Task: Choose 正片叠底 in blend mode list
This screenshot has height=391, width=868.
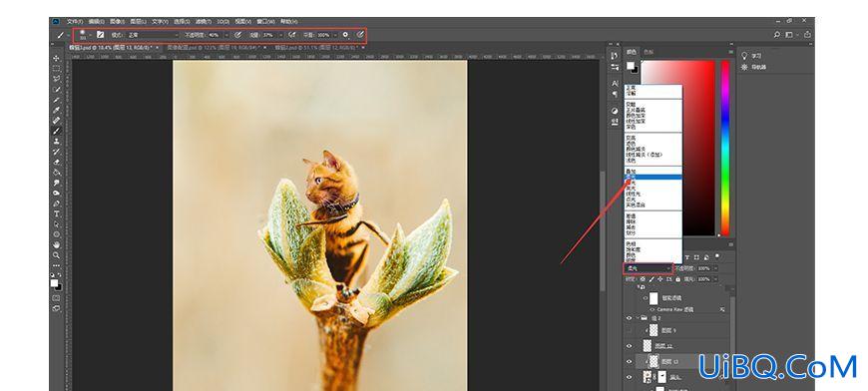Action: coord(653,110)
